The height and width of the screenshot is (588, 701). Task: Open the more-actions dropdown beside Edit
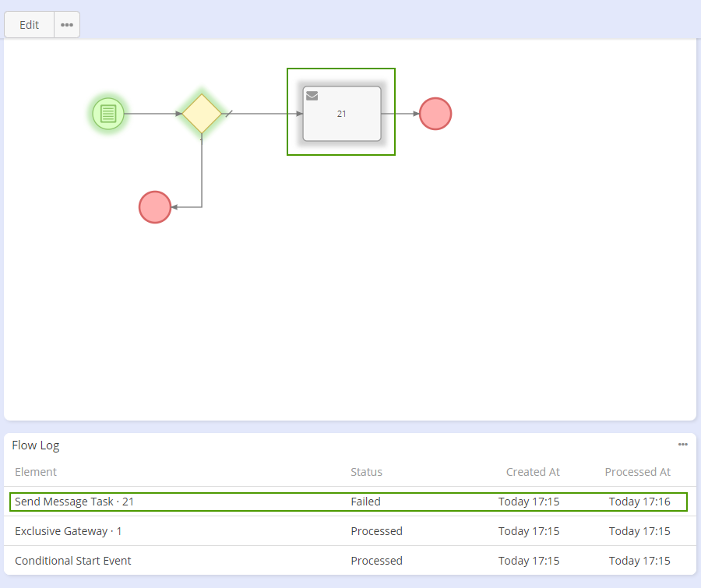[x=67, y=25]
